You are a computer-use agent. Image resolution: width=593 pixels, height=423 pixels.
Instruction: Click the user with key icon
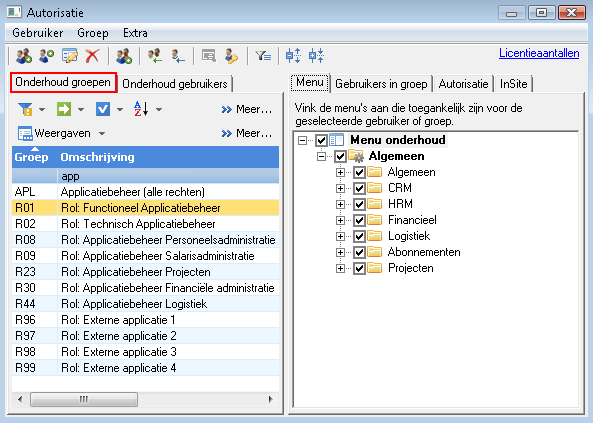tap(231, 56)
